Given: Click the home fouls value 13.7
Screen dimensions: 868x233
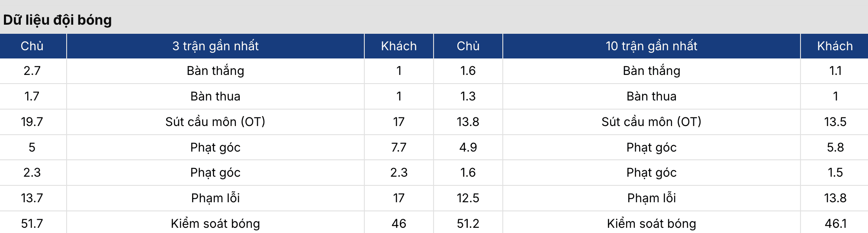Looking at the screenshot, I should click(x=32, y=198).
